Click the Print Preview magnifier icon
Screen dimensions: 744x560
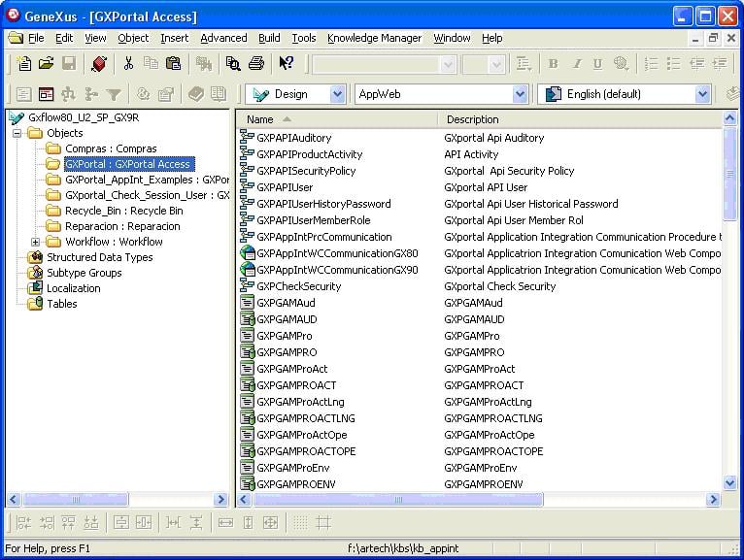click(x=233, y=64)
